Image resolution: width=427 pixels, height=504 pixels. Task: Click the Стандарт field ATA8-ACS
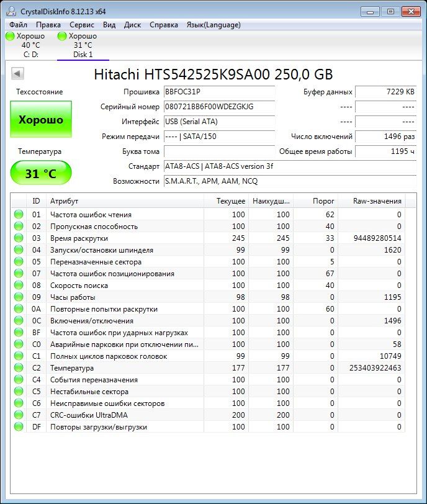(290, 166)
